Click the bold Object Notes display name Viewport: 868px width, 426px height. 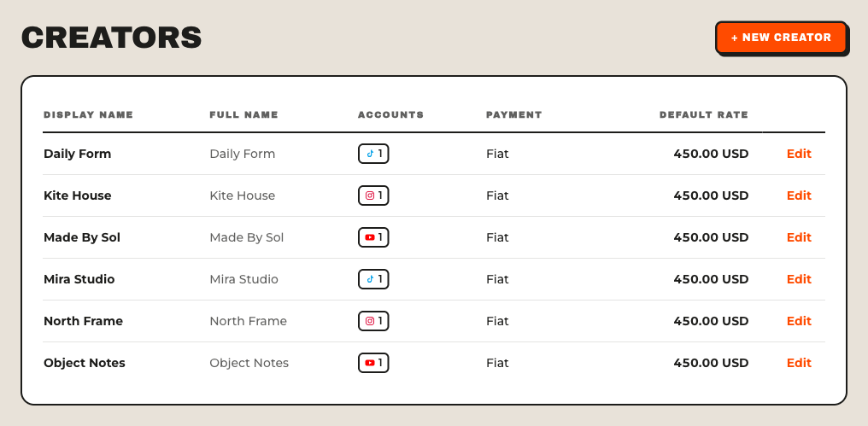click(85, 363)
